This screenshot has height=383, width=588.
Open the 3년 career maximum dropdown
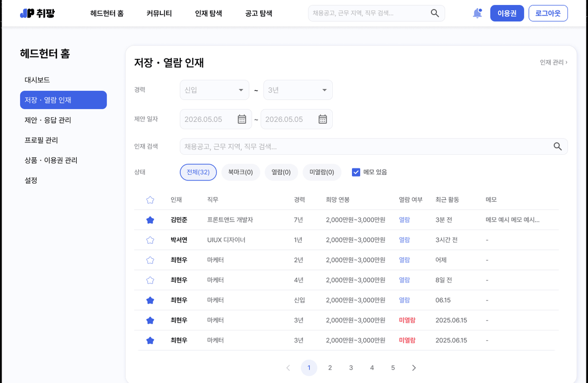[x=298, y=90]
